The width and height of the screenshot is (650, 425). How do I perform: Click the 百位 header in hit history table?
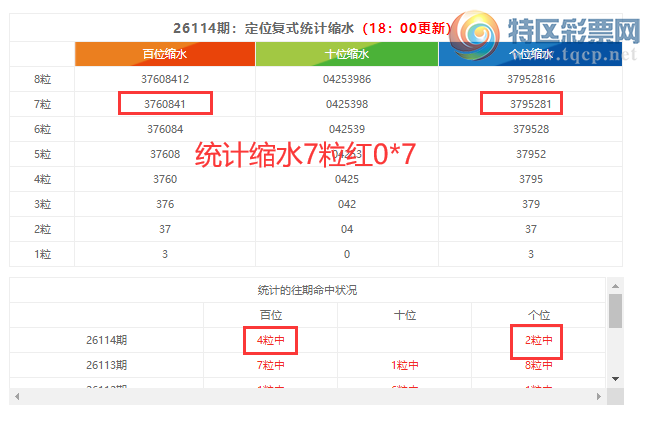click(x=271, y=315)
